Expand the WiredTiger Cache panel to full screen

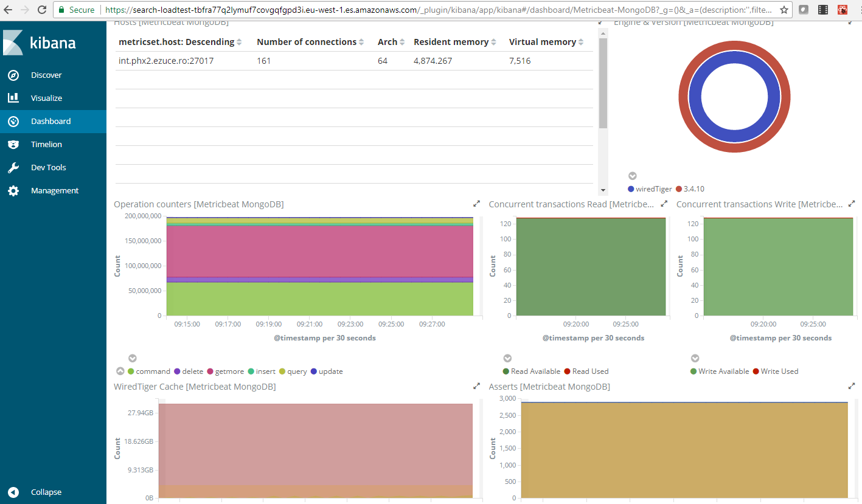pyautogui.click(x=477, y=386)
